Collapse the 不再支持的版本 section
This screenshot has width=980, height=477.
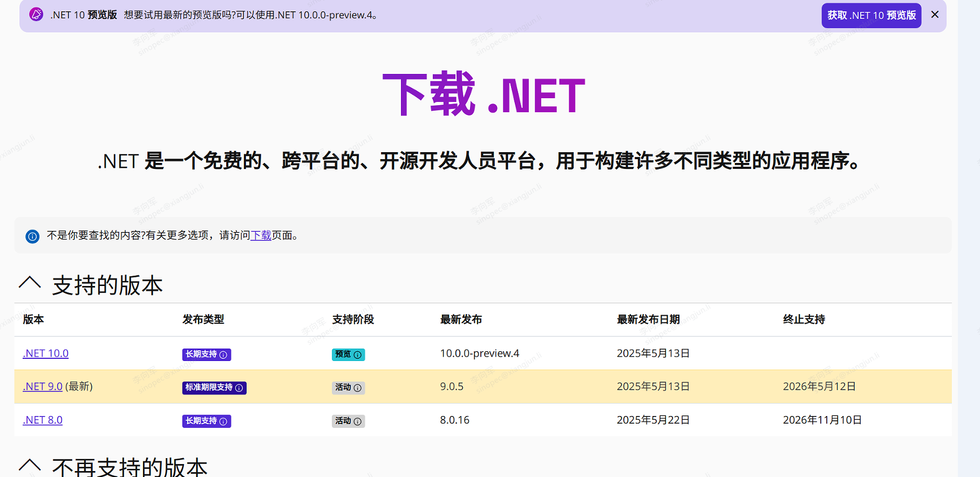pyautogui.click(x=30, y=465)
